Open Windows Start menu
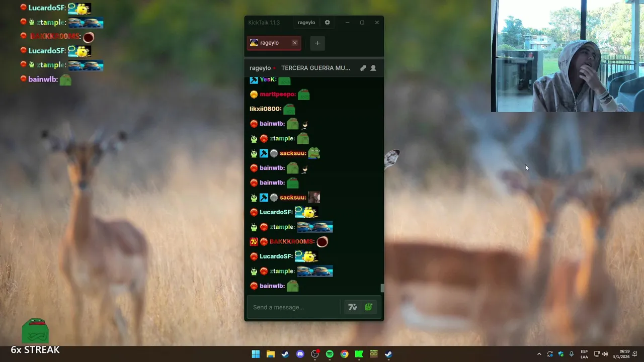The width and height of the screenshot is (644, 362). click(256, 354)
